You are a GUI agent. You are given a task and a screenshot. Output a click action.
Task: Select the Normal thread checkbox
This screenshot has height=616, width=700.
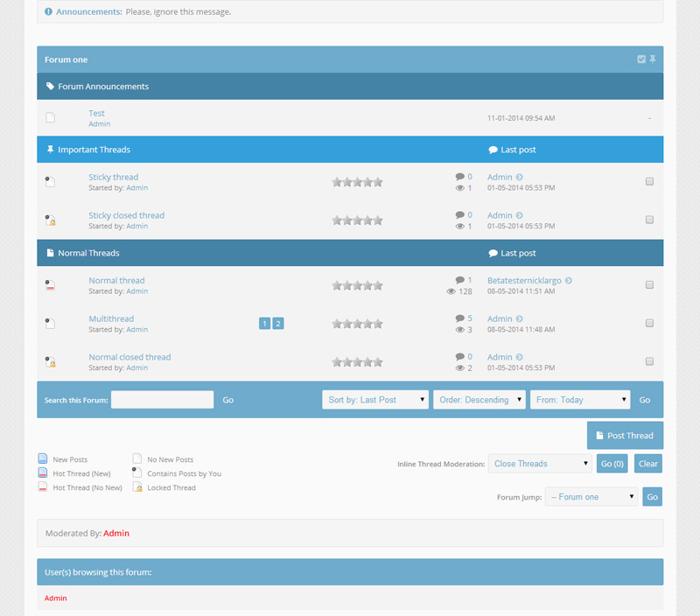[x=649, y=284]
